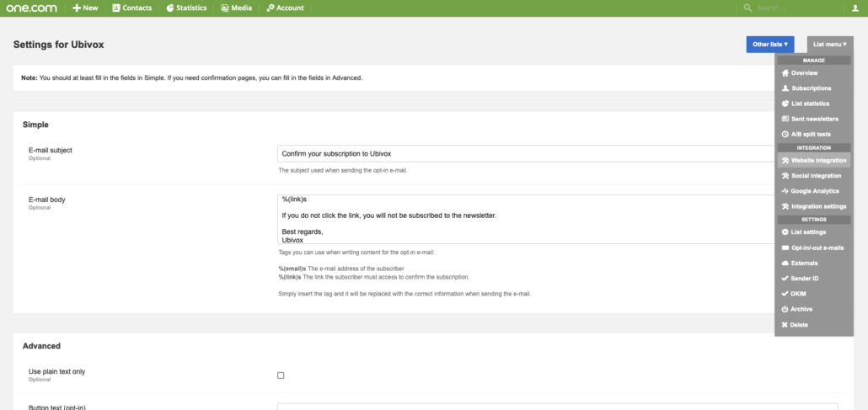The image size is (868, 410).
Task: Go to Google Analytics settings
Action: 814,191
